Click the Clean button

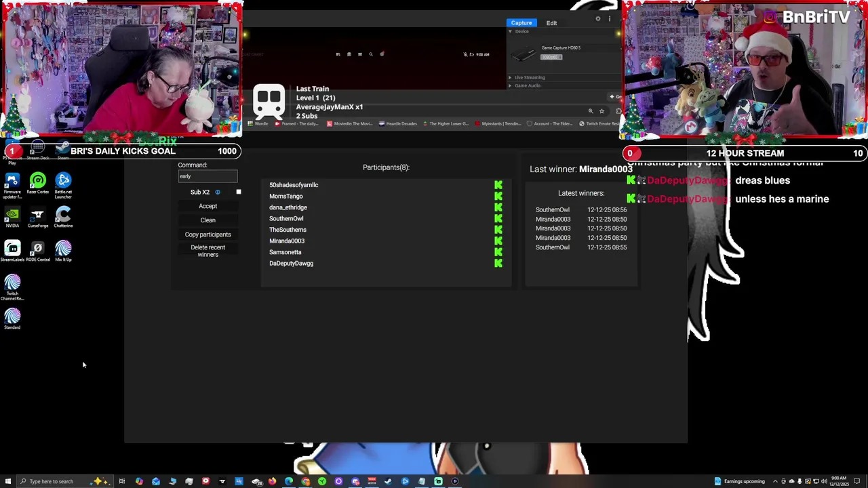tap(208, 220)
